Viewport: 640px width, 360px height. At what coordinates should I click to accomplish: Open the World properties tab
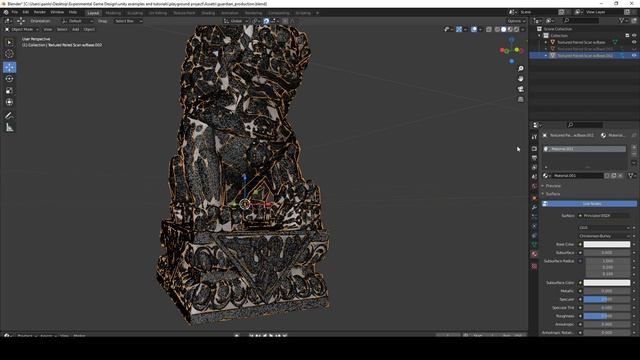coord(534,187)
